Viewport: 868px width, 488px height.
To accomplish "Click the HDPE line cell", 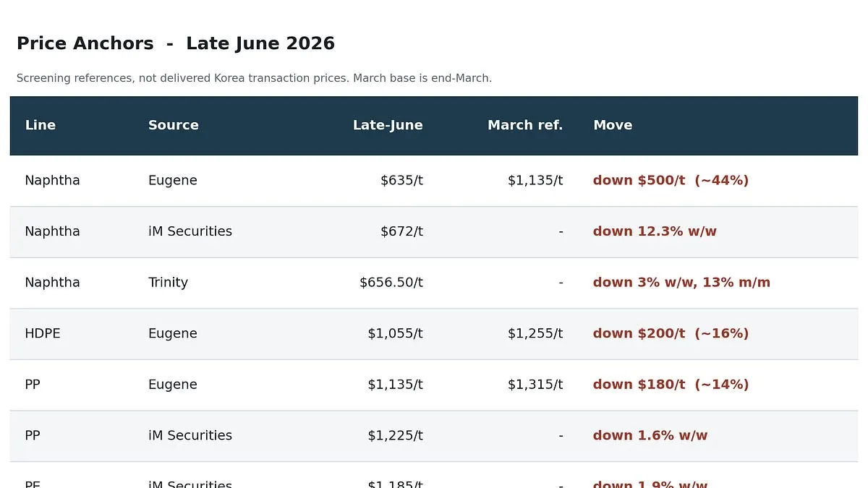I will [43, 333].
